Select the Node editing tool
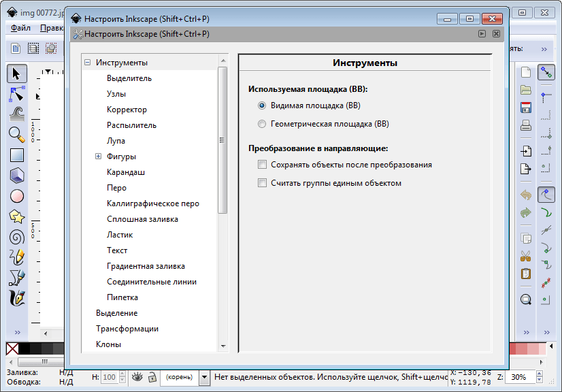The height and width of the screenshot is (392, 562). tap(16, 95)
